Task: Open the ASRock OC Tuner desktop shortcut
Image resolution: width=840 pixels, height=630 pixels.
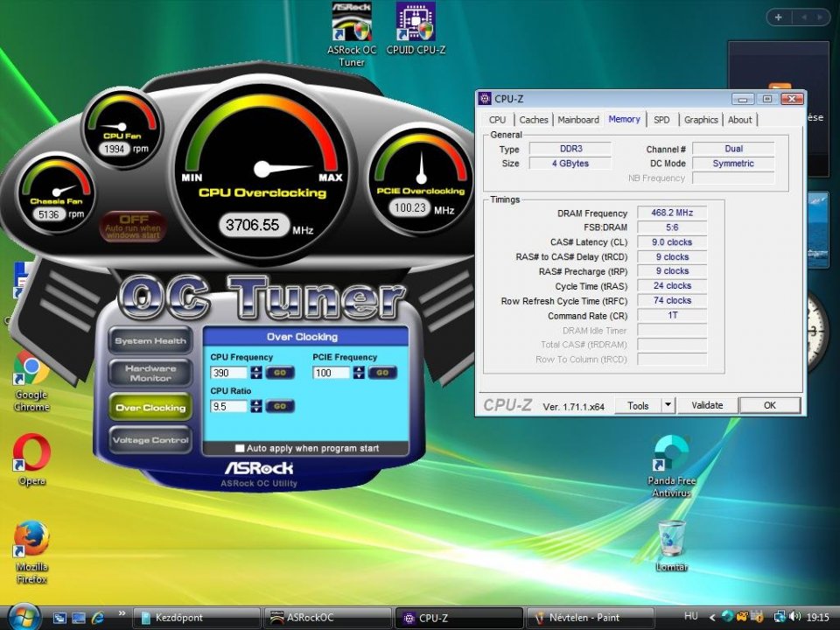Action: click(352, 34)
